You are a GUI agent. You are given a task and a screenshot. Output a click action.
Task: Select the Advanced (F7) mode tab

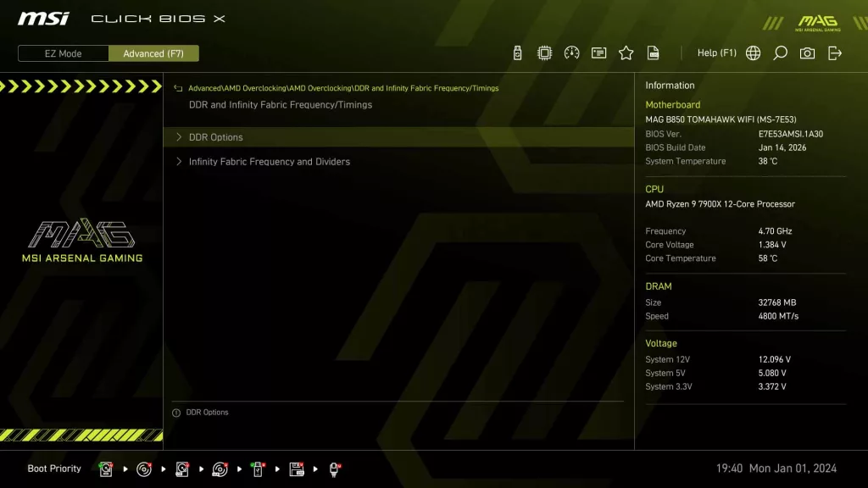pos(153,53)
